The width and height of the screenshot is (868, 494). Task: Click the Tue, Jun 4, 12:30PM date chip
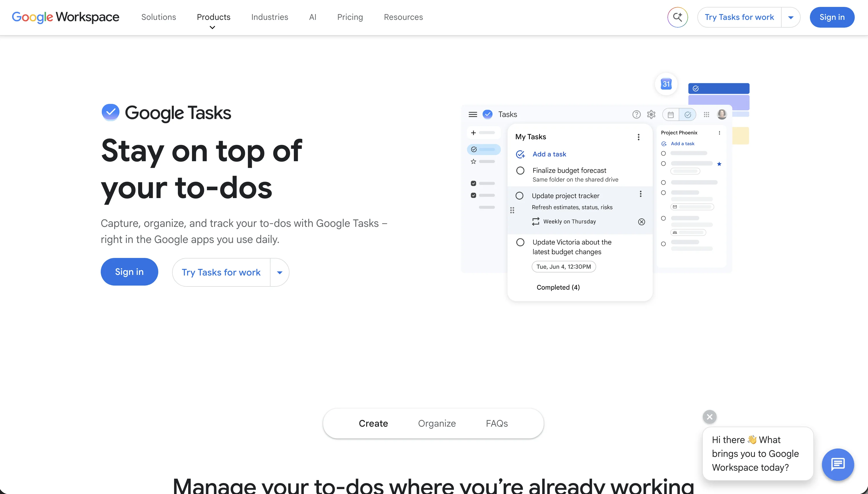click(564, 267)
